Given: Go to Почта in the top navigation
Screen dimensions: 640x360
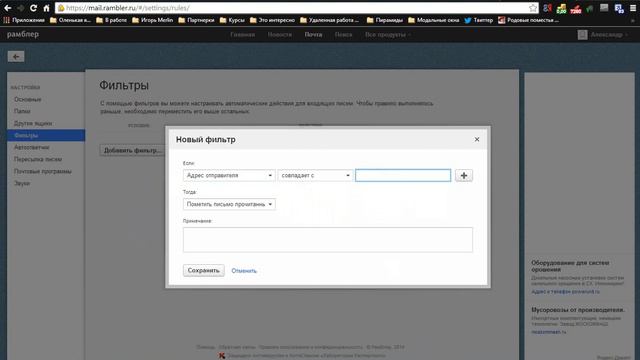Looking at the screenshot, I should point(313,35).
